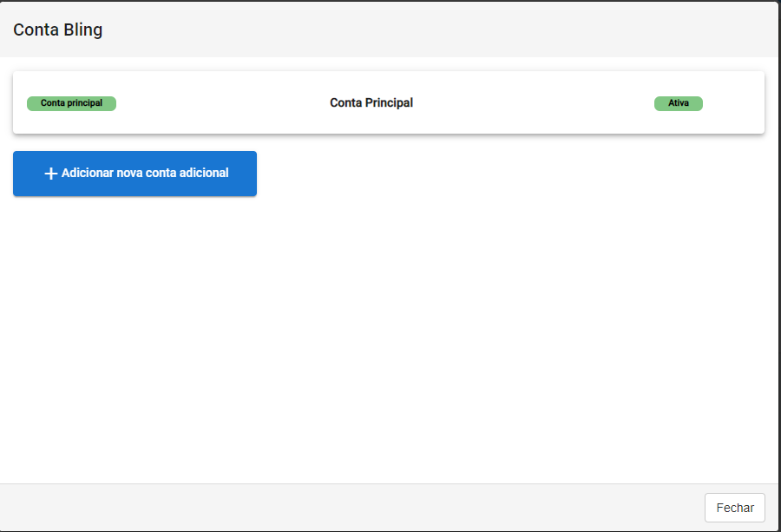Select the 'Adicionar nova conta adicional' label text

point(145,173)
